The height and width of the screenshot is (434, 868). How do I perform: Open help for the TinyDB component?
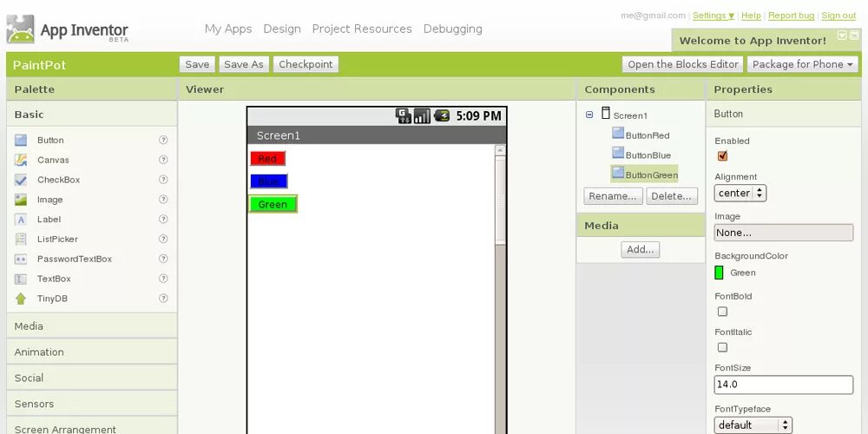point(163,298)
